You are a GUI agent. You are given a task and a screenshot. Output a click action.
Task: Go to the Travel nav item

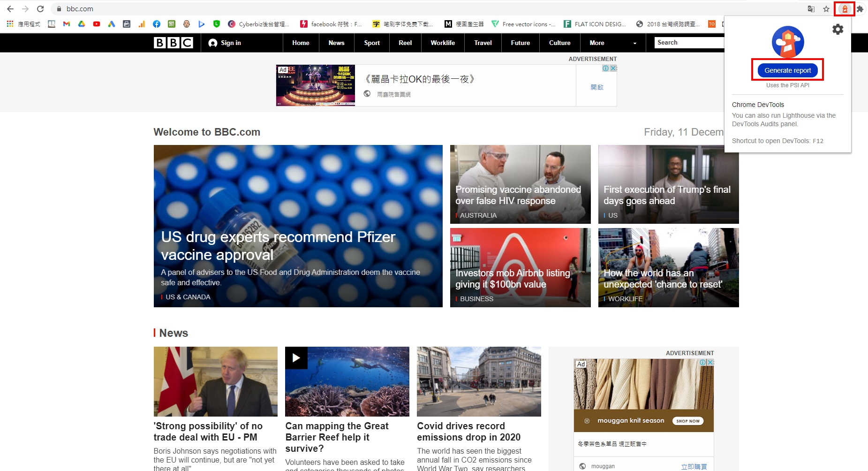coord(483,43)
